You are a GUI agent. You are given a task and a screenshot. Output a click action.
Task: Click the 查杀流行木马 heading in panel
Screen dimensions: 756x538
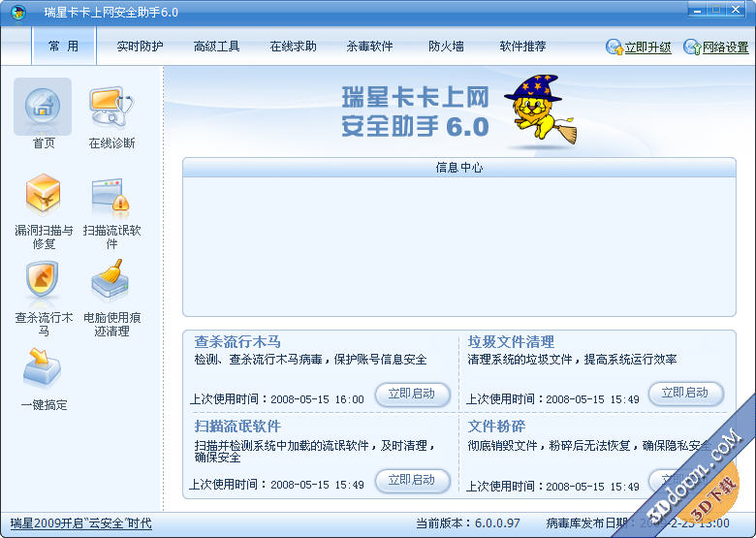click(237, 342)
